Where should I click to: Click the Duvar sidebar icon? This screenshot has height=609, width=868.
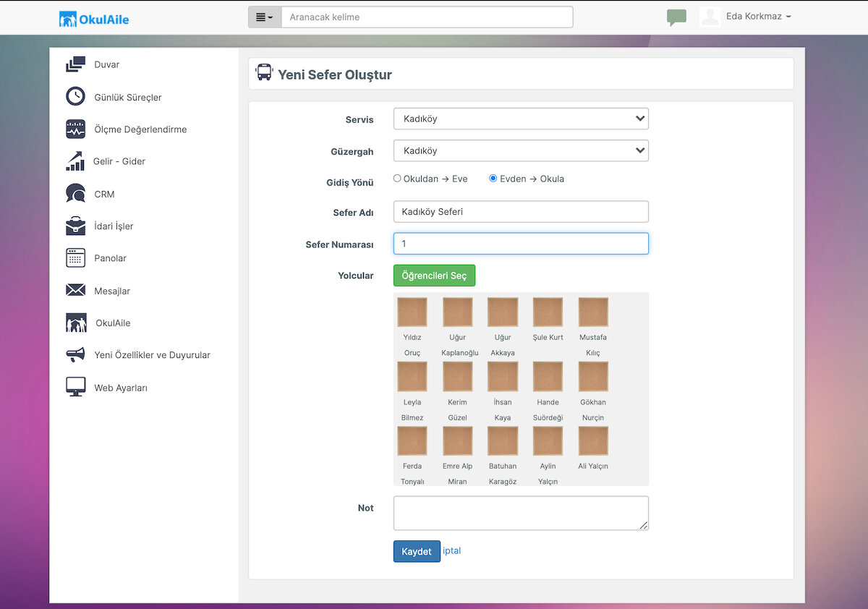point(75,64)
